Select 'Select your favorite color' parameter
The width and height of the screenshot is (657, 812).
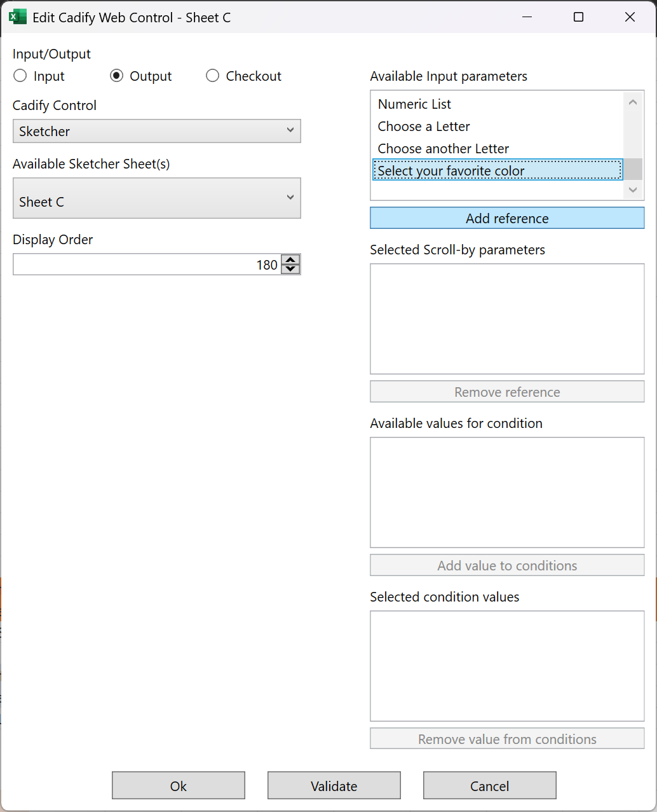[x=497, y=170]
